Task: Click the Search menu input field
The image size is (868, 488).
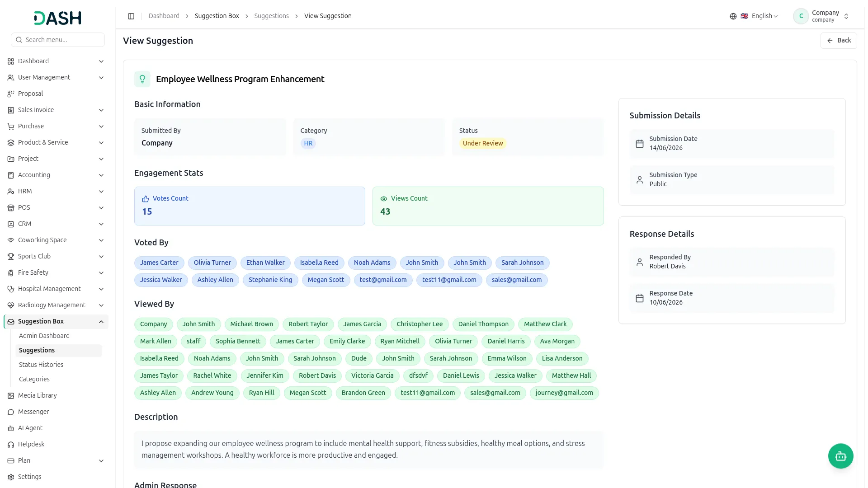Action: [58, 40]
